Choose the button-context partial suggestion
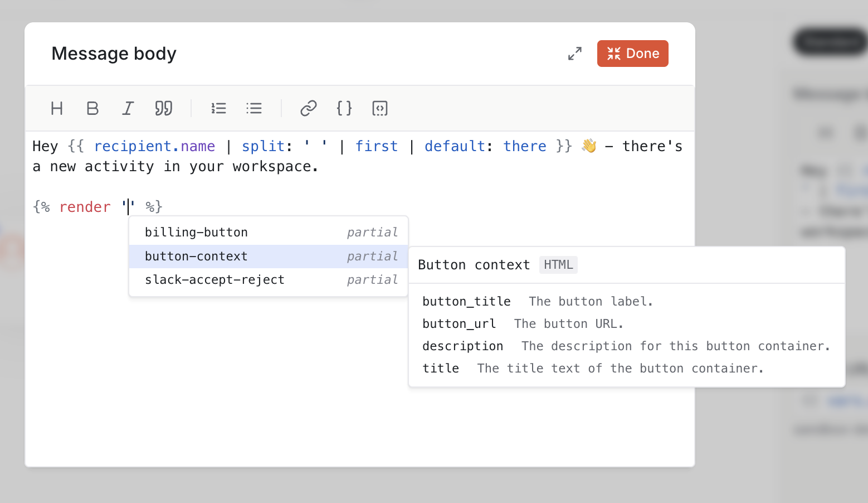Viewport: 868px width, 503px height. tap(196, 256)
